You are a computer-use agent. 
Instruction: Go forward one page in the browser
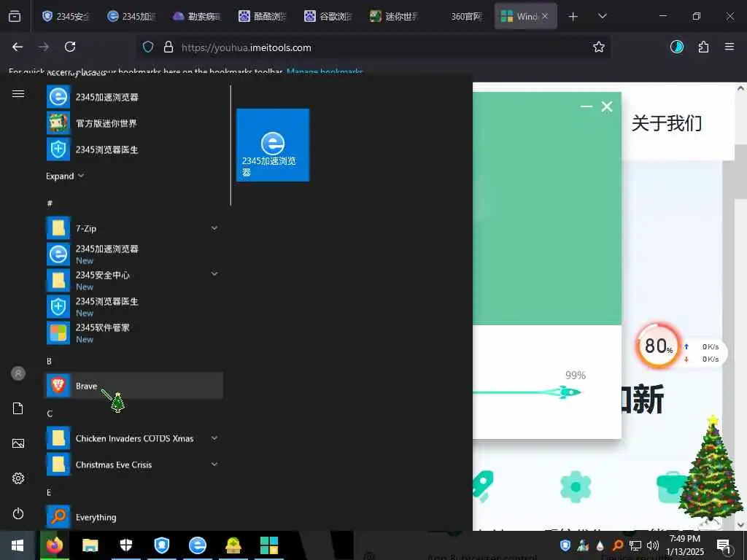click(44, 47)
